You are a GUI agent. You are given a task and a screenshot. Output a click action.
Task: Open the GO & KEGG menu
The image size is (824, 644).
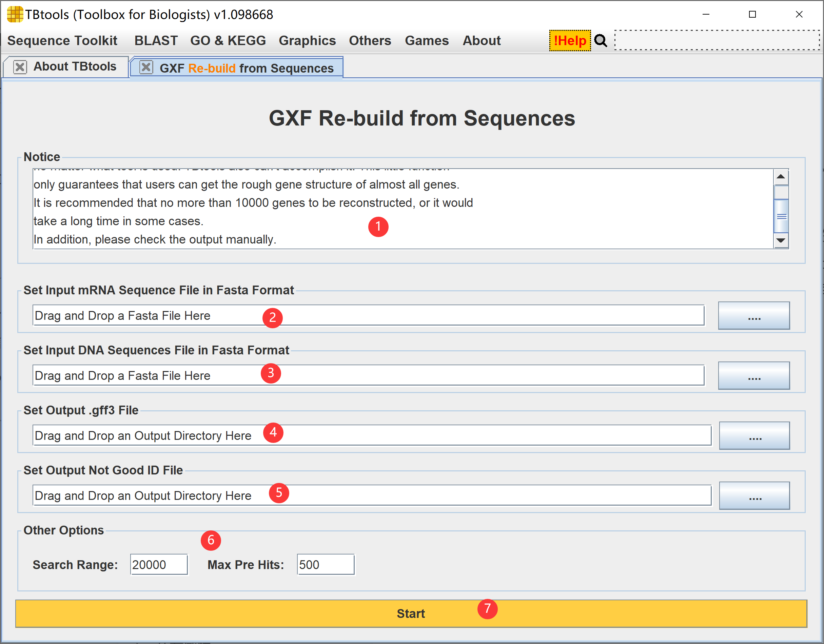228,40
